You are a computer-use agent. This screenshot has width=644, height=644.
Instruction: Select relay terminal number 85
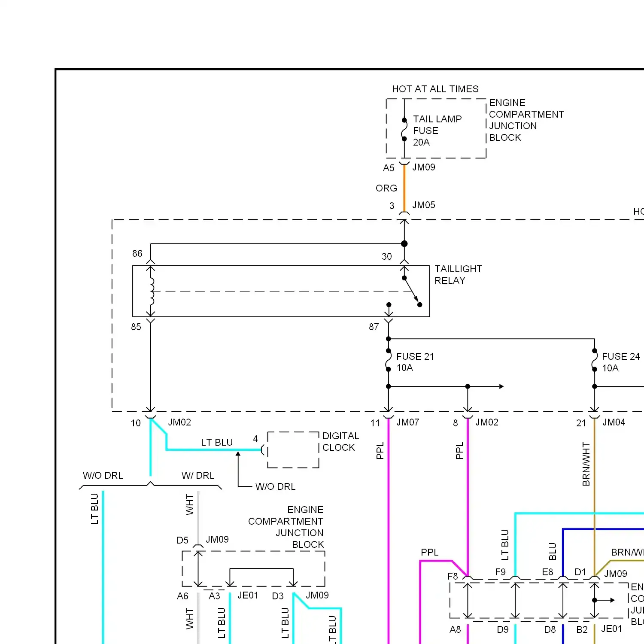(136, 327)
